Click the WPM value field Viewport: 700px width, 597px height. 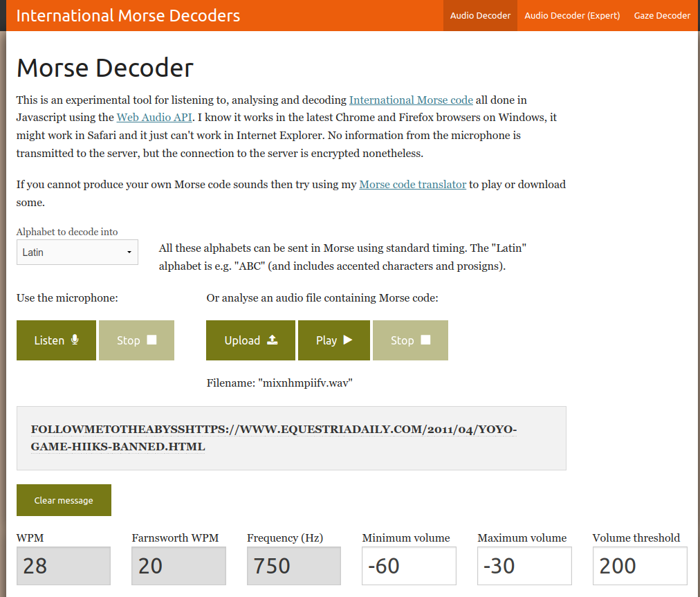click(64, 566)
